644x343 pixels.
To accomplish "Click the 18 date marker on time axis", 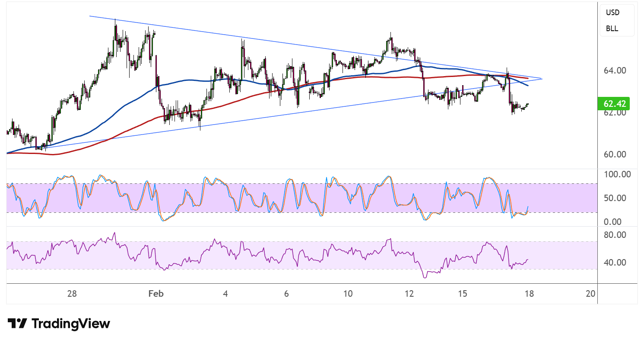I will (x=529, y=294).
